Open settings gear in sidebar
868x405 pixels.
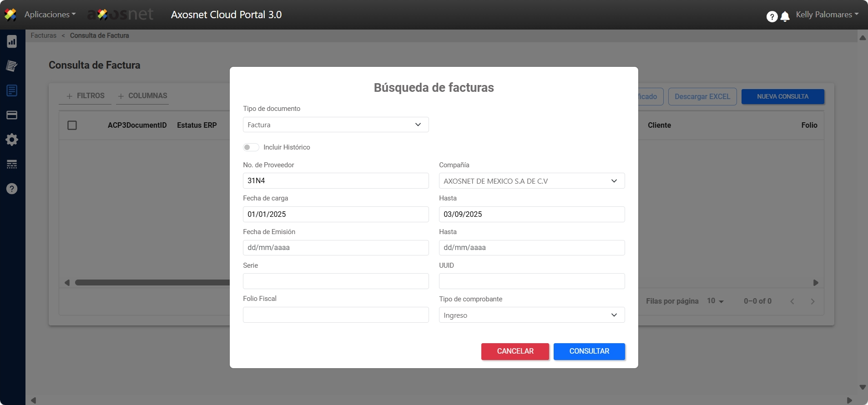tap(12, 140)
